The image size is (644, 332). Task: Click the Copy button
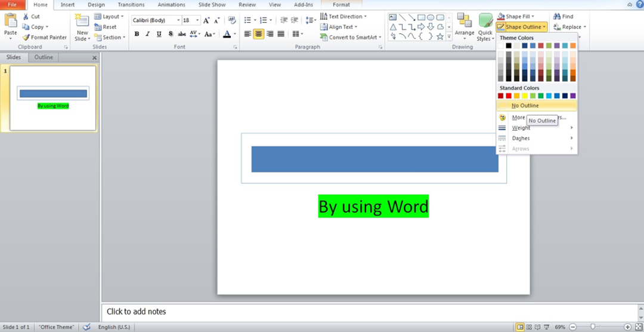point(35,27)
